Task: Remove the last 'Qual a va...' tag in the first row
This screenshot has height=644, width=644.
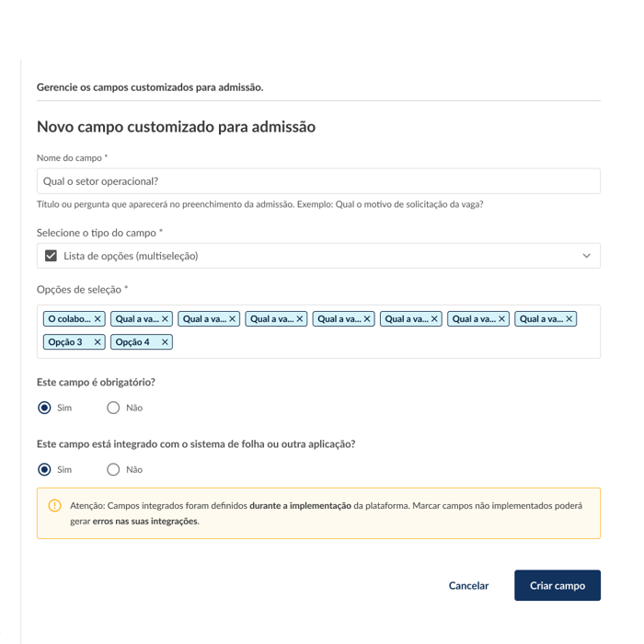Action: 569,318
